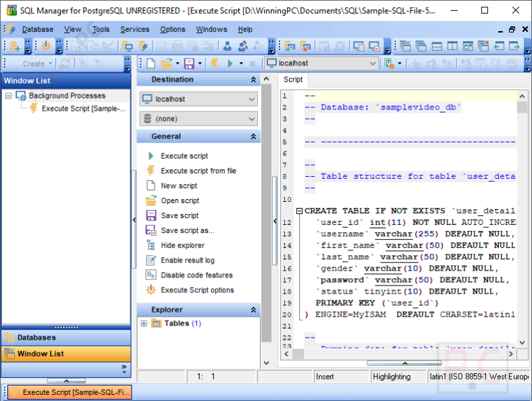Screen dimensions: 532x401
Task: Switch to the Databases navigation pane
Action: [66, 338]
